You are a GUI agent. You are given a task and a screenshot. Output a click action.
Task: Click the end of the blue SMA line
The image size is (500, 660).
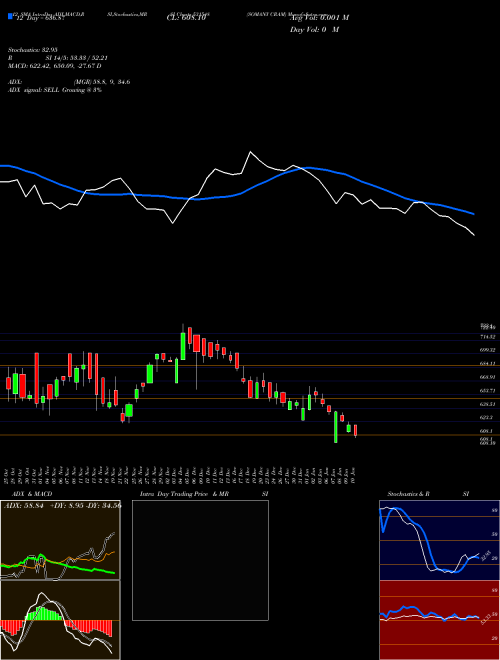[x=473, y=213]
